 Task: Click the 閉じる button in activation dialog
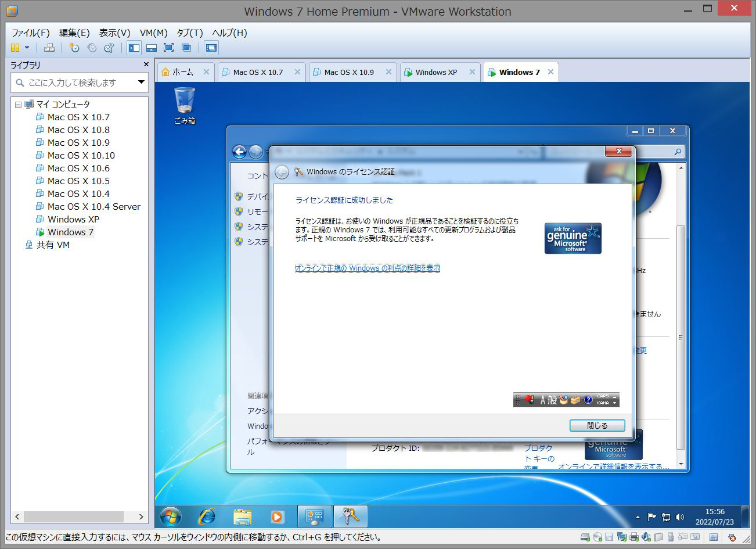[x=597, y=425]
